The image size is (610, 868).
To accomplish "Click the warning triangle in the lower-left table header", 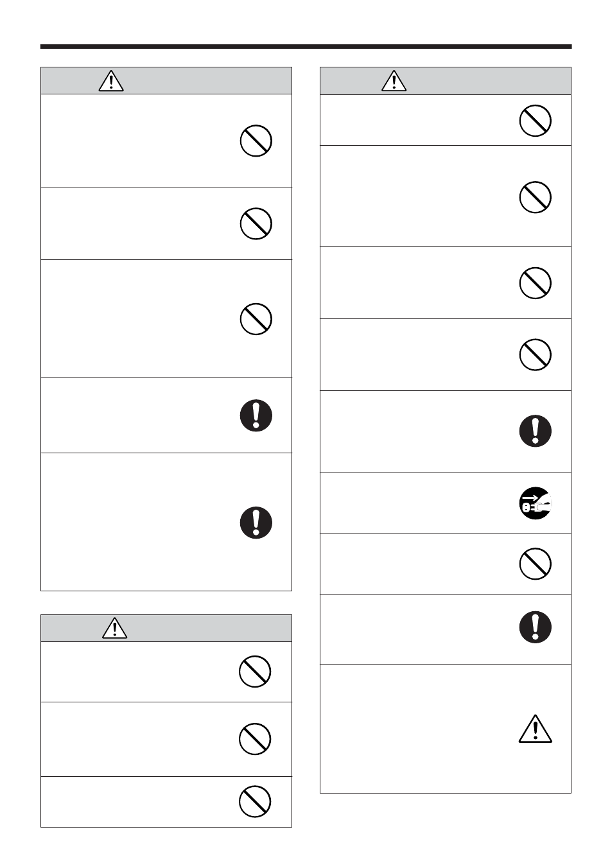I will point(114,628).
